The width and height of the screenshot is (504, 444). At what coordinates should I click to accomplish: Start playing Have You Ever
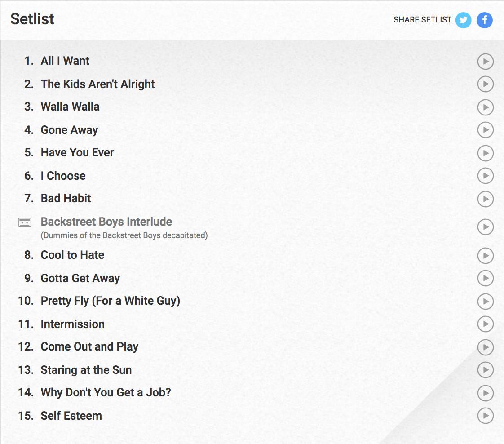point(485,153)
